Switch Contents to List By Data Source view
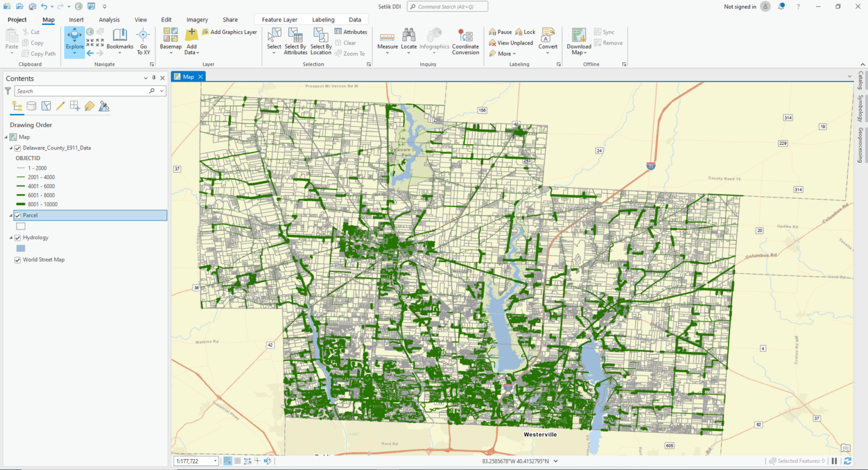Image resolution: width=868 pixels, height=470 pixels. point(31,106)
